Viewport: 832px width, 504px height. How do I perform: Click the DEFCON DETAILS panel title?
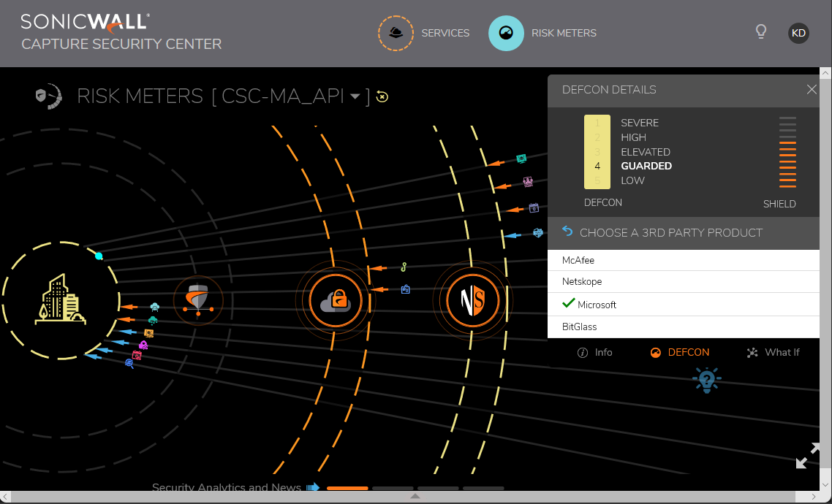[609, 90]
